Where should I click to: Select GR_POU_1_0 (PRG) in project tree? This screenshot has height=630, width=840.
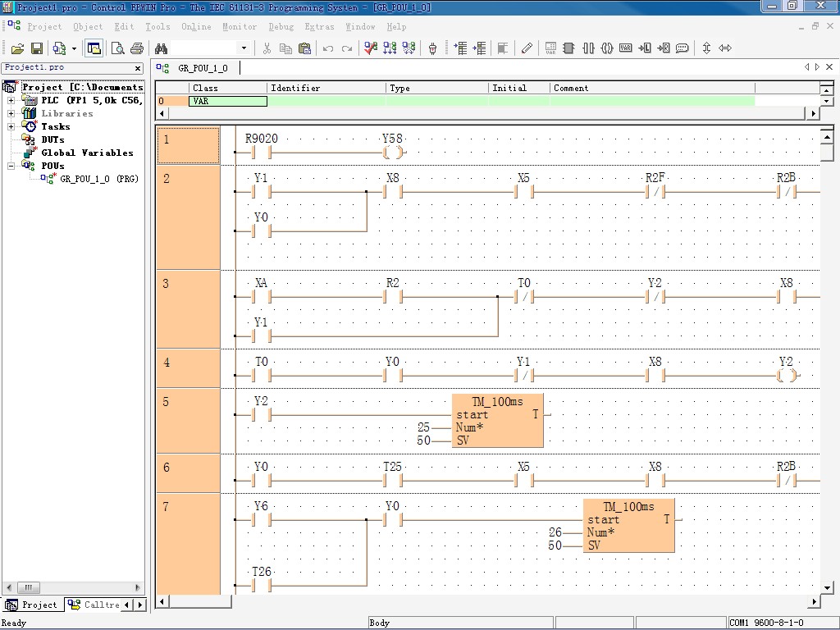98,179
